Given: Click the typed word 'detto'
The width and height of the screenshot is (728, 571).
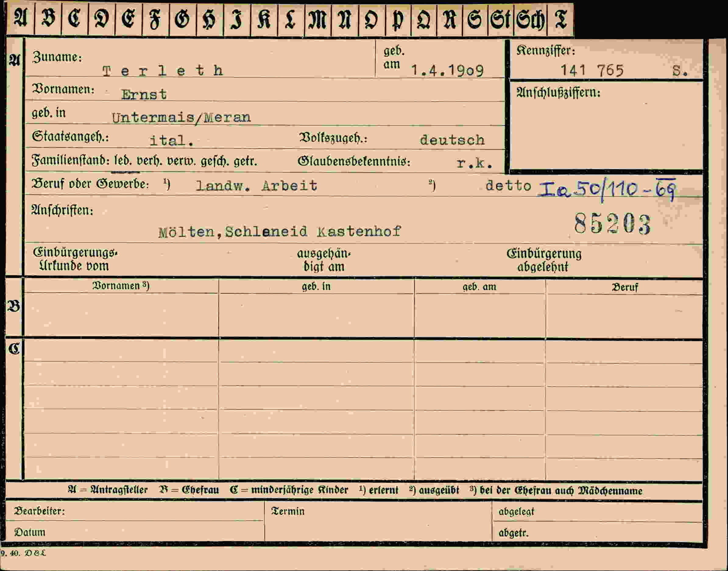Looking at the screenshot, I should coord(508,185).
